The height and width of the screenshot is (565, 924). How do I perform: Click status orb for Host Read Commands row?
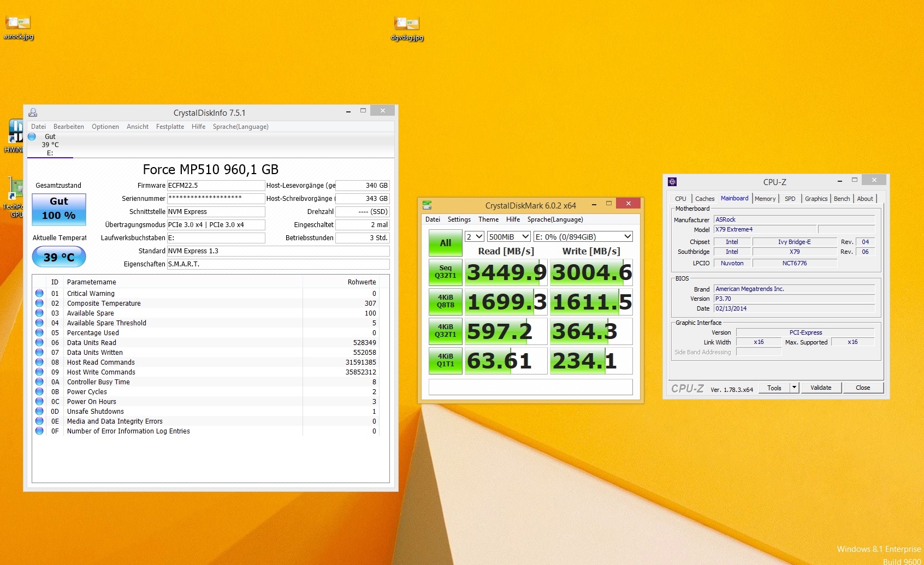[x=39, y=362]
